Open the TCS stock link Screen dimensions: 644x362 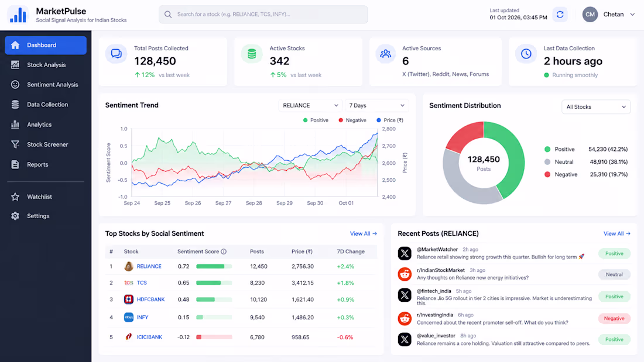142,283
